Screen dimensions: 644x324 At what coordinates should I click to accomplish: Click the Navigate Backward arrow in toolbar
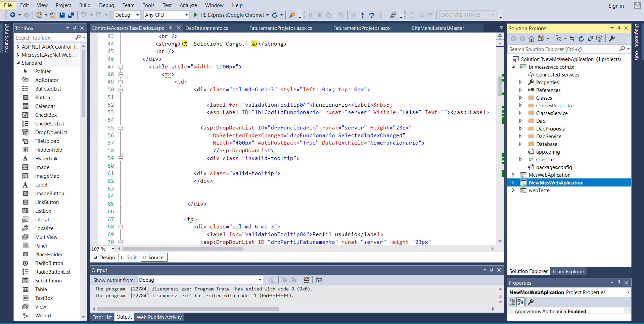click(13, 15)
